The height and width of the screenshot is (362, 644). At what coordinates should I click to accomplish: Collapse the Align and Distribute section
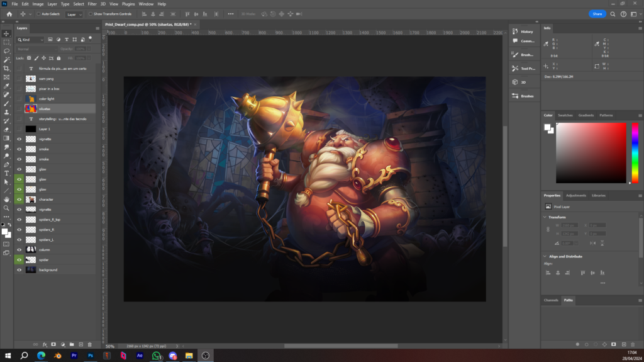click(545, 256)
